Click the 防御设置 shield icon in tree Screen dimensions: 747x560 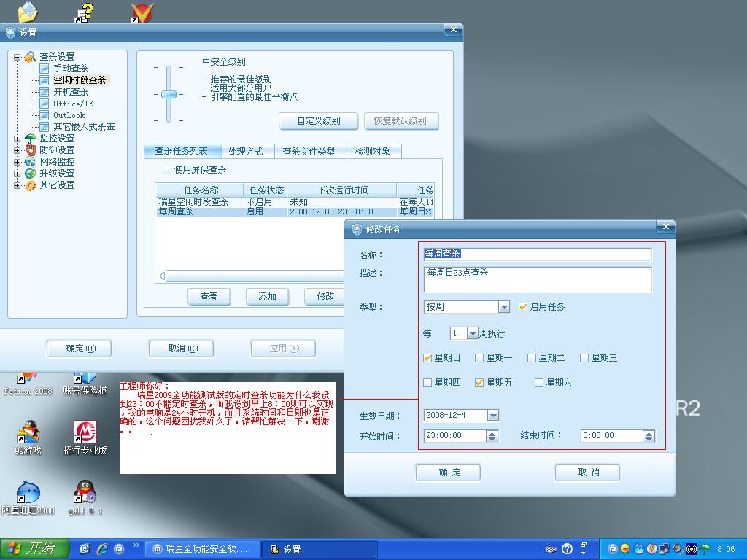point(30,150)
